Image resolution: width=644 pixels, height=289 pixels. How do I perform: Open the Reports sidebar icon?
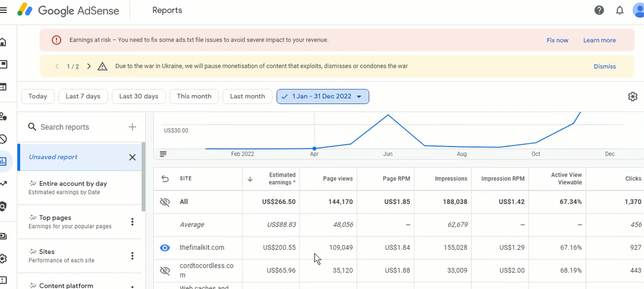3,161
